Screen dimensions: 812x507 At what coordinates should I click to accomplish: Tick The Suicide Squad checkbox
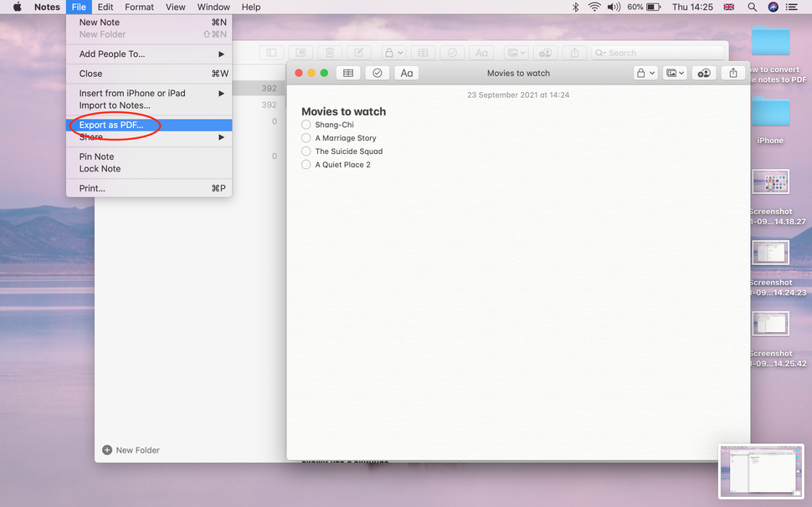coord(306,151)
